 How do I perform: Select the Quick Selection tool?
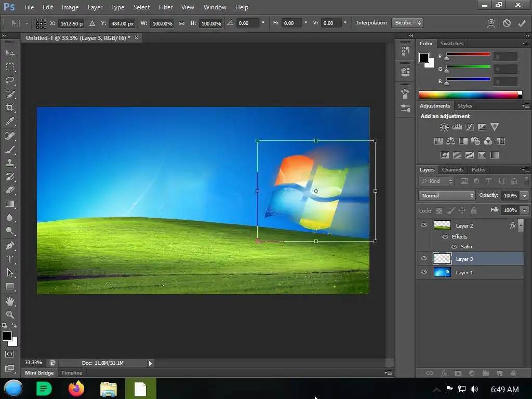click(10, 94)
